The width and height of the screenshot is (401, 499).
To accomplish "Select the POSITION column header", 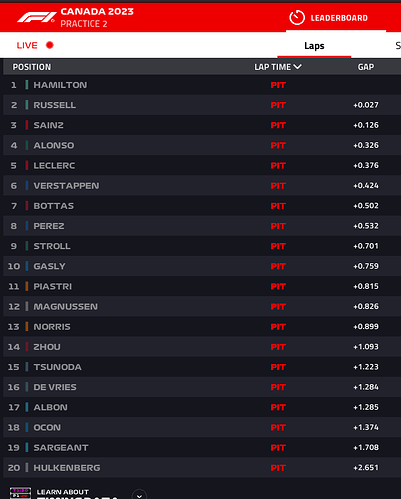I will 32,67.
